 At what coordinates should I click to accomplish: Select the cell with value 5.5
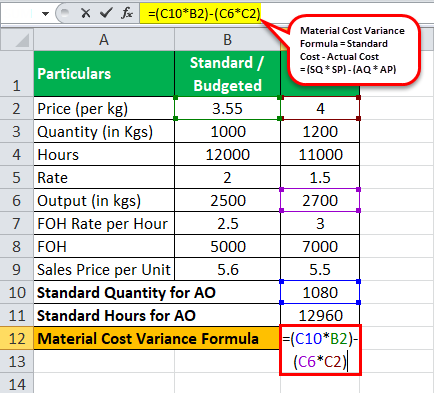(x=320, y=270)
